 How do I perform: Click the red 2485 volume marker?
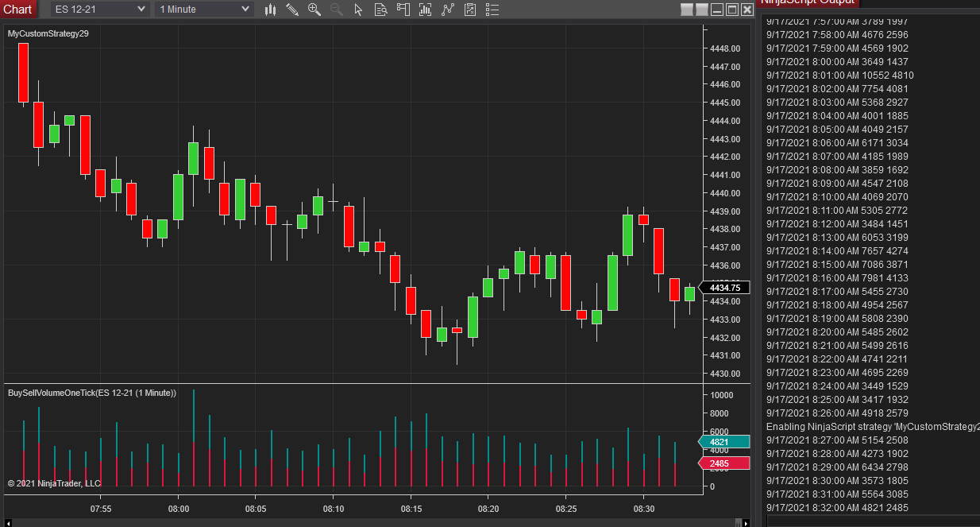pyautogui.click(x=723, y=463)
